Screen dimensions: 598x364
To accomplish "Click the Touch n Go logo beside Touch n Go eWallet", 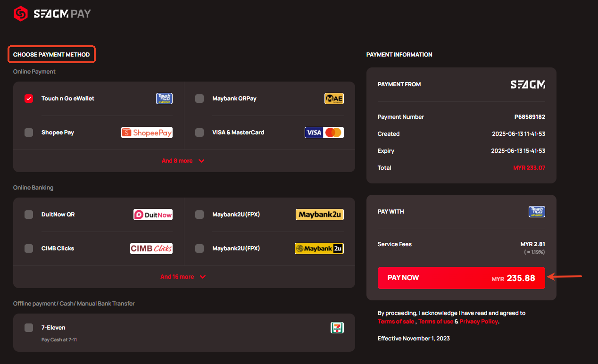I will 164,99.
